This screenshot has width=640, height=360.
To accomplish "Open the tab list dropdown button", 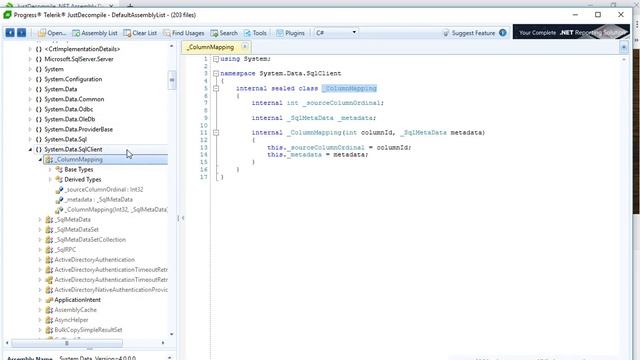I will 624,47.
